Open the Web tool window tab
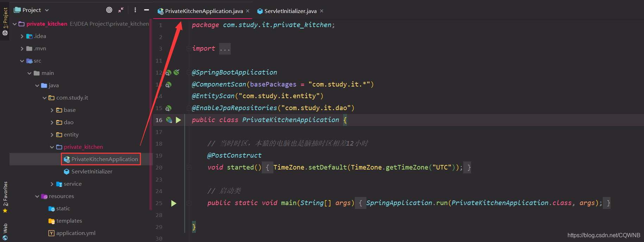The image size is (644, 242). point(5,228)
